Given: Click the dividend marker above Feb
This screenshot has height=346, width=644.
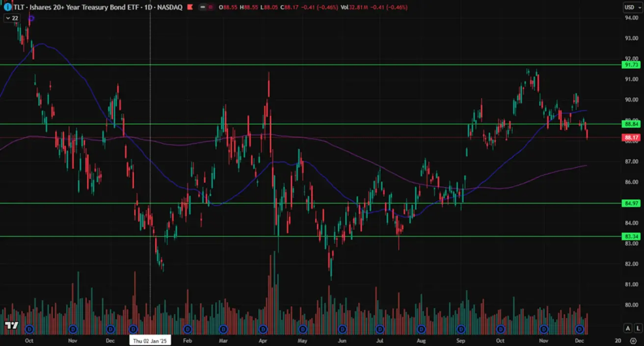Looking at the screenshot, I should click(187, 328).
